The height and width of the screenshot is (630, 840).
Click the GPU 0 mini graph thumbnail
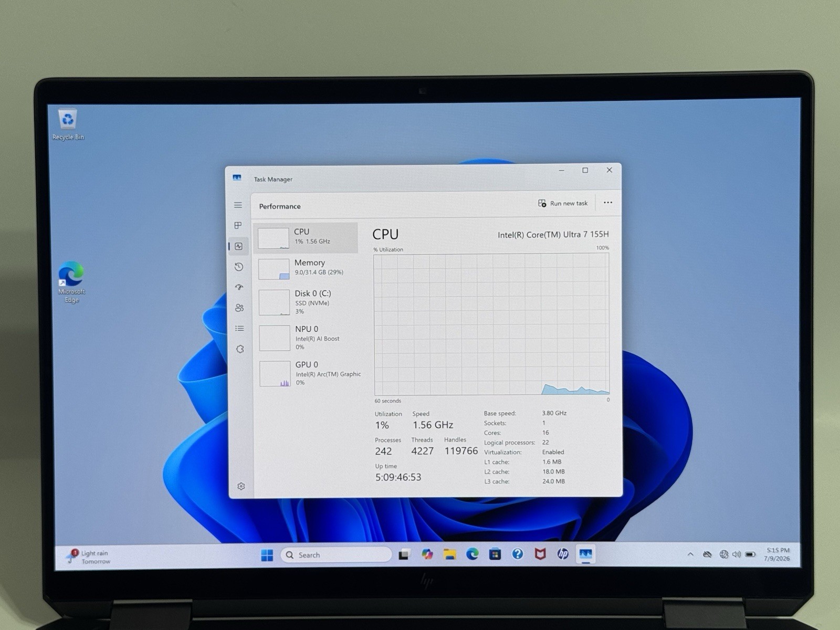point(275,373)
